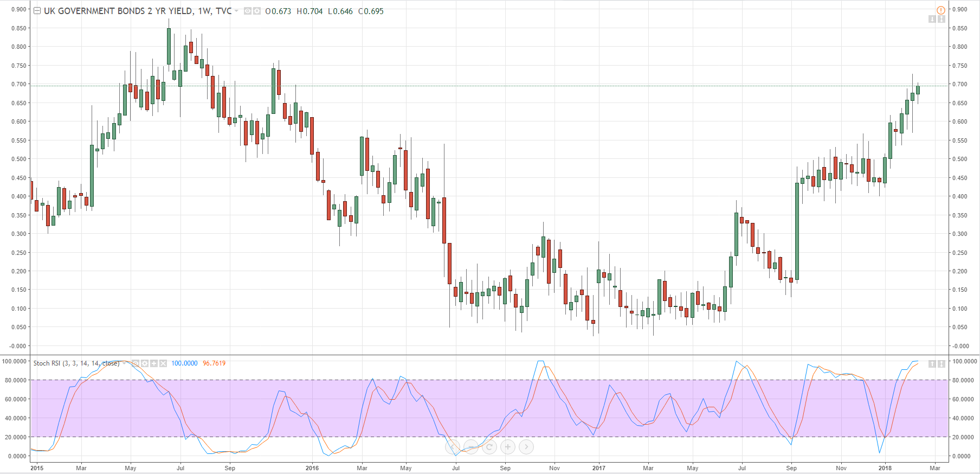This screenshot has height=474, width=980.
Task: Toggle Stoch RSI indicator visibility
Action: pos(136,363)
